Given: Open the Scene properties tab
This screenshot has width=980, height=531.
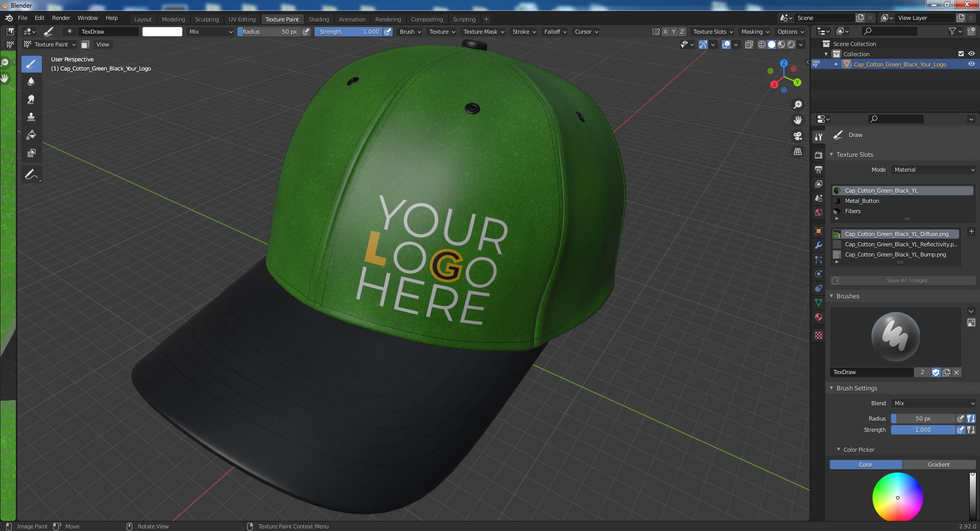Looking at the screenshot, I should point(819,198).
